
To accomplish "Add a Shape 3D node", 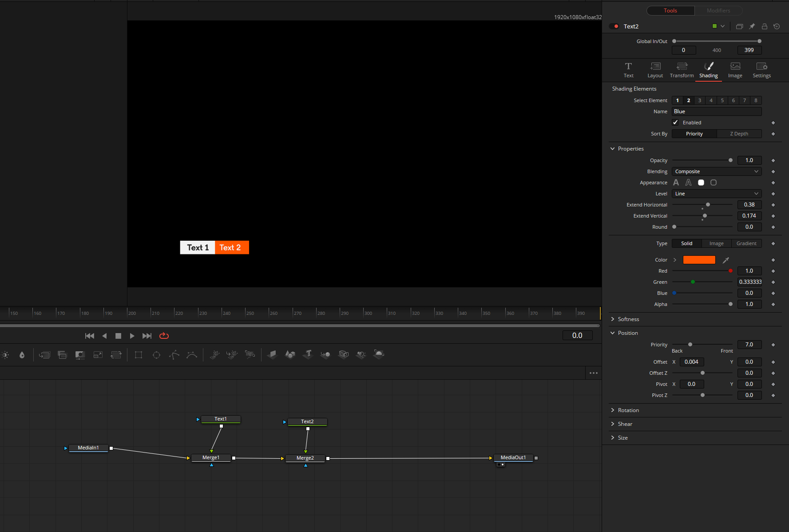I will pyautogui.click(x=290, y=354).
